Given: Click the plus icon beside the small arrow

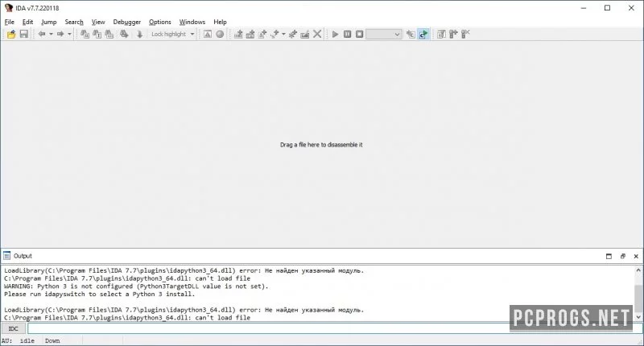Looking at the screenshot, I should 275,34.
